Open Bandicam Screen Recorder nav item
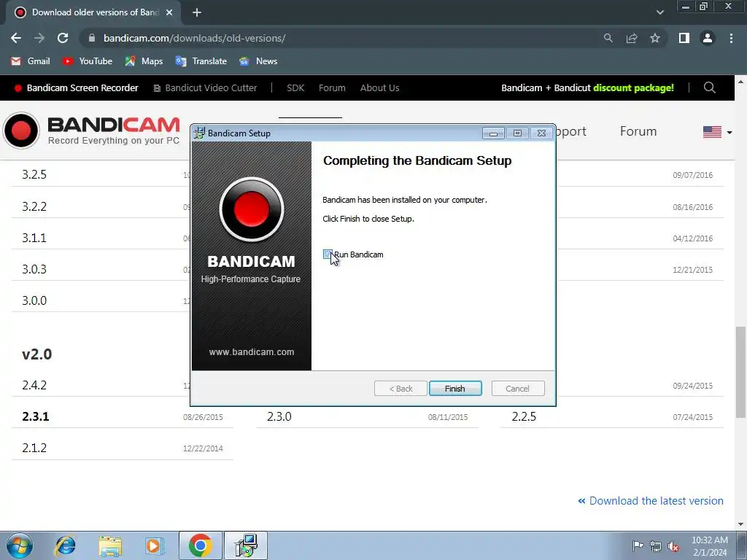 pyautogui.click(x=77, y=87)
